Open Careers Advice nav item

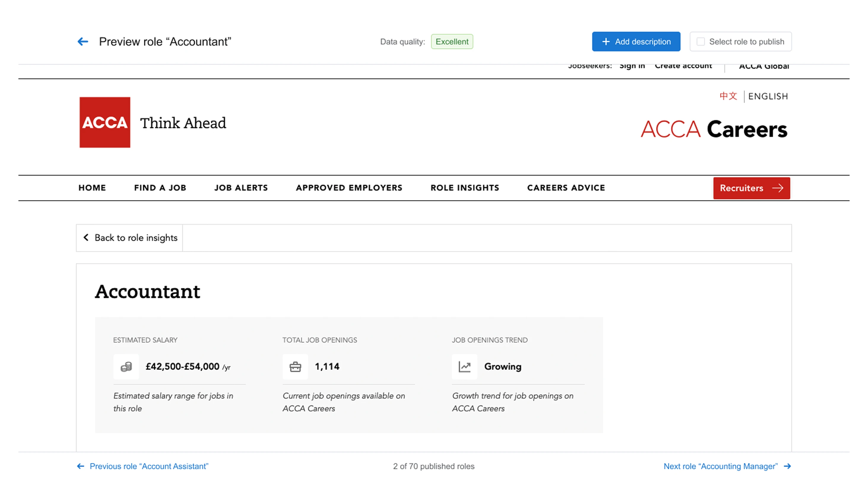pyautogui.click(x=566, y=188)
